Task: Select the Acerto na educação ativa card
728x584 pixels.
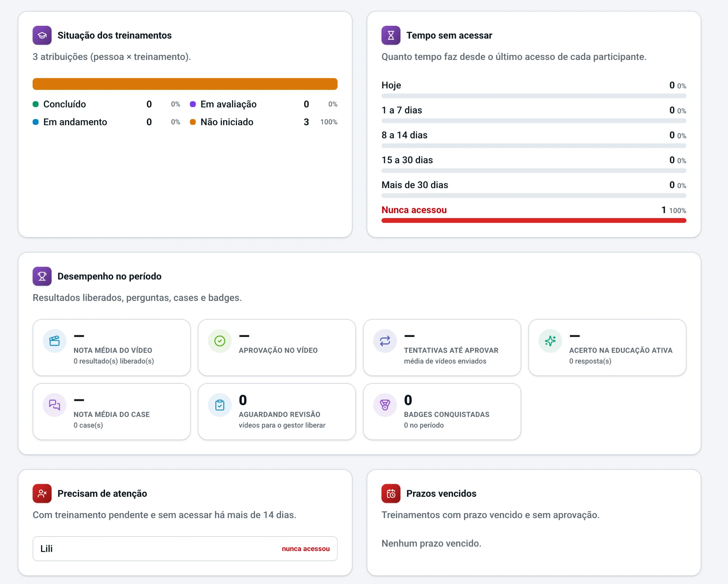Action: point(607,347)
